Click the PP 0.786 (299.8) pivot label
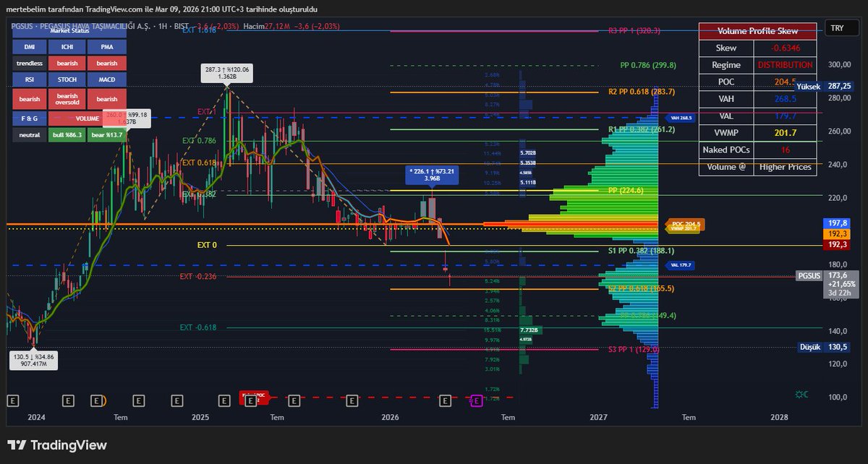The width and height of the screenshot is (868, 464). pos(648,65)
